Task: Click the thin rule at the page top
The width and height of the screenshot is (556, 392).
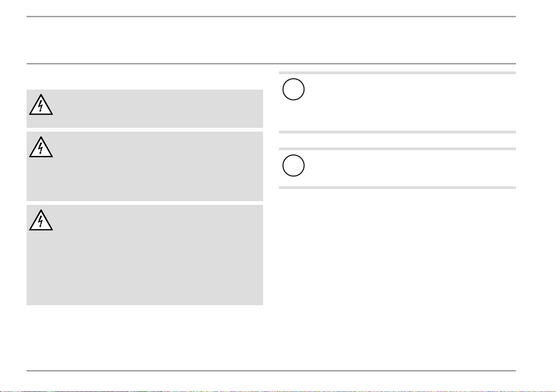Action: tap(271, 16)
